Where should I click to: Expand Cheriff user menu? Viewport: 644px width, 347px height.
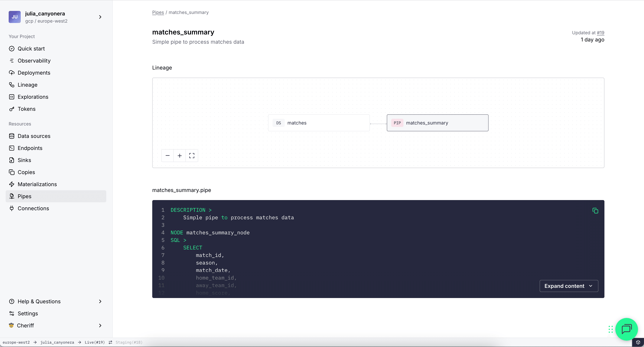point(100,326)
